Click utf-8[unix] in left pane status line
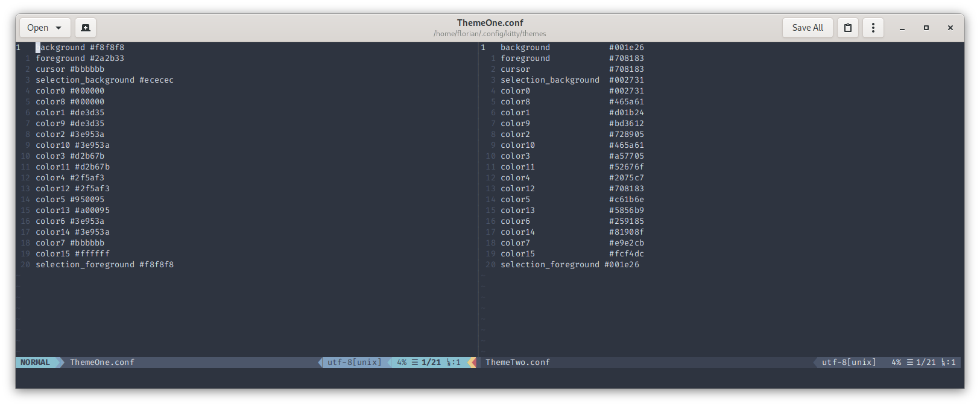The width and height of the screenshot is (980, 406). pyautogui.click(x=355, y=363)
